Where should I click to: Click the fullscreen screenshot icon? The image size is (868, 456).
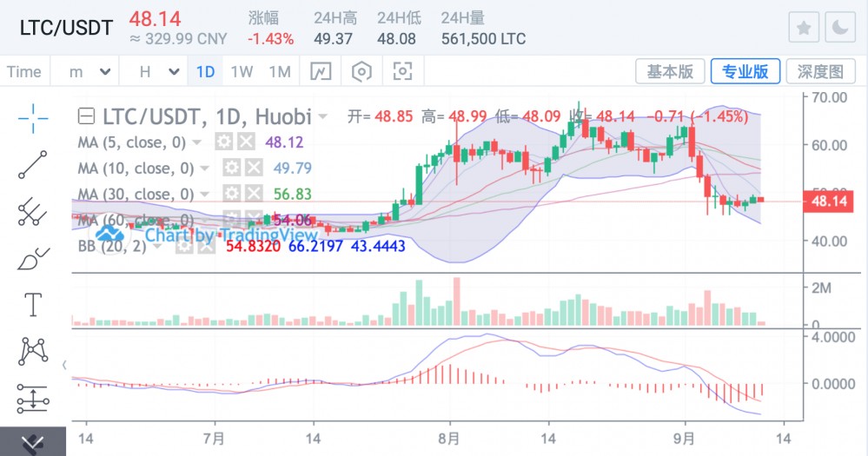[x=402, y=71]
